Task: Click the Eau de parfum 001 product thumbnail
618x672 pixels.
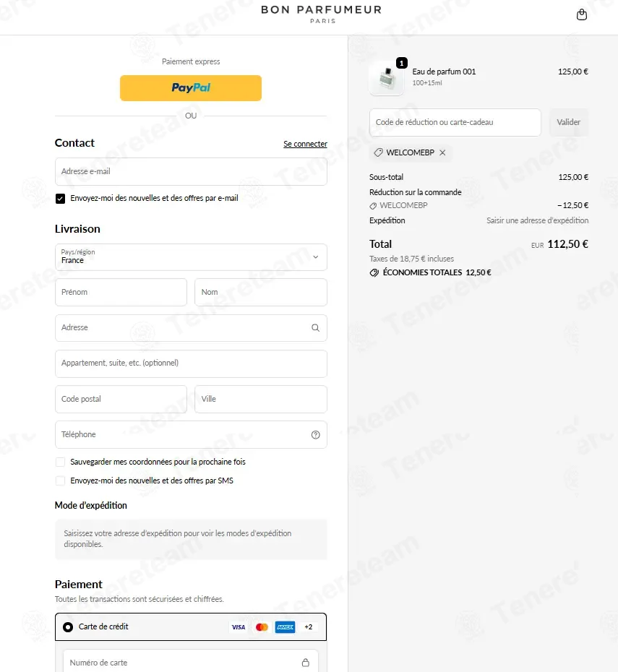Action: click(x=387, y=77)
